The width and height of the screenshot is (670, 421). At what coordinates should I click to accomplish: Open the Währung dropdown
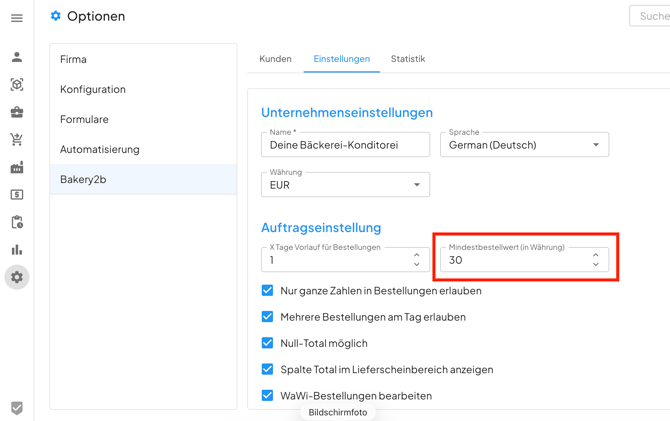click(345, 185)
